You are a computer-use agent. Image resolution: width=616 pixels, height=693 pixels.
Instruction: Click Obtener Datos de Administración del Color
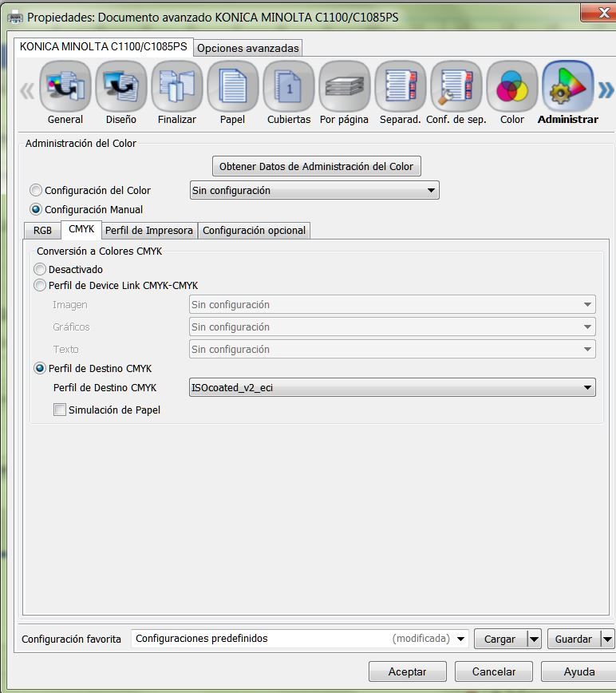316,167
